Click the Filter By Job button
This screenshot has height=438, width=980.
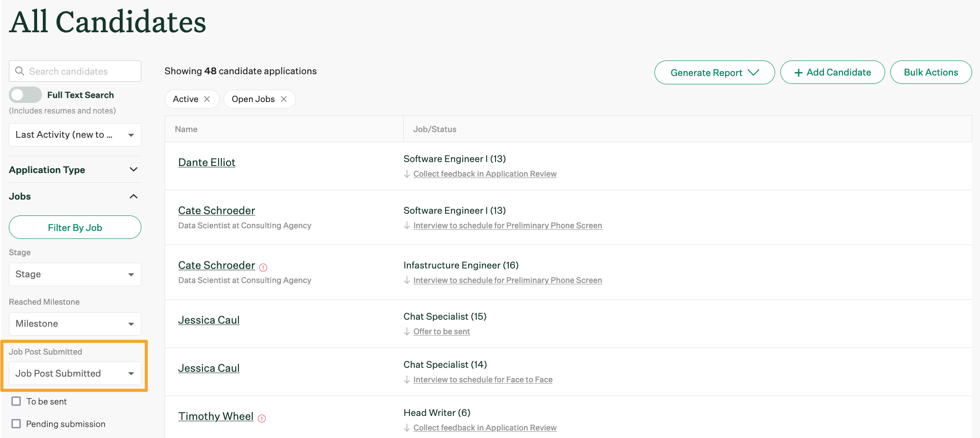[75, 227]
